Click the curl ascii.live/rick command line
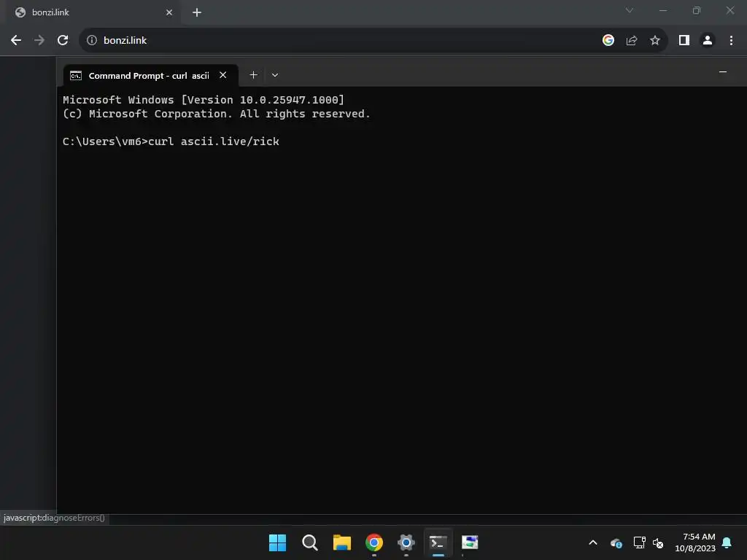Image resolution: width=747 pixels, height=560 pixels. pyautogui.click(x=171, y=141)
